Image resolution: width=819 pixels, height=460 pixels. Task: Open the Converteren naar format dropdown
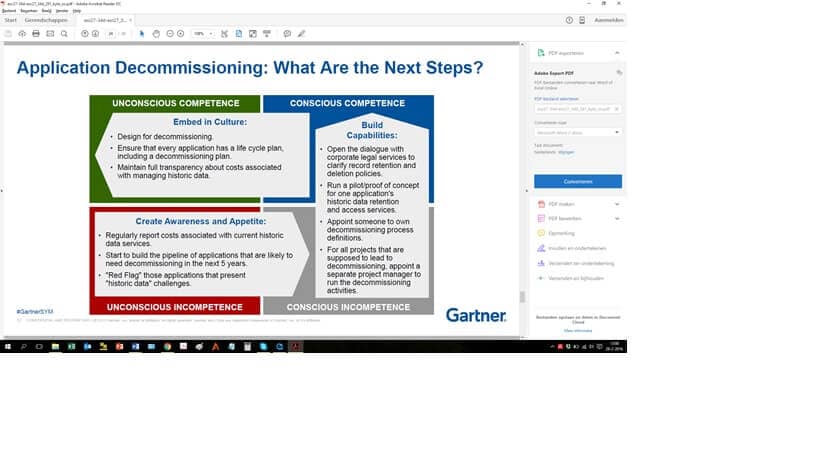[x=578, y=133]
